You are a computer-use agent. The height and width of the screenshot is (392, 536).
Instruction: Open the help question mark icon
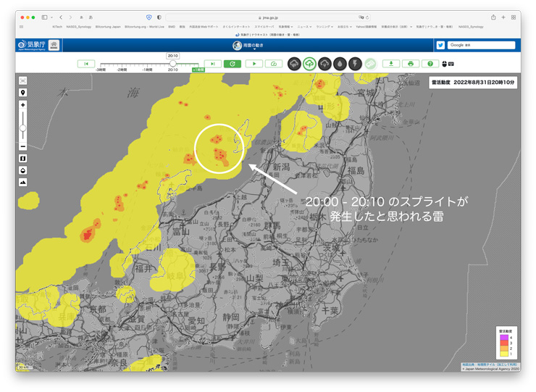coord(430,64)
